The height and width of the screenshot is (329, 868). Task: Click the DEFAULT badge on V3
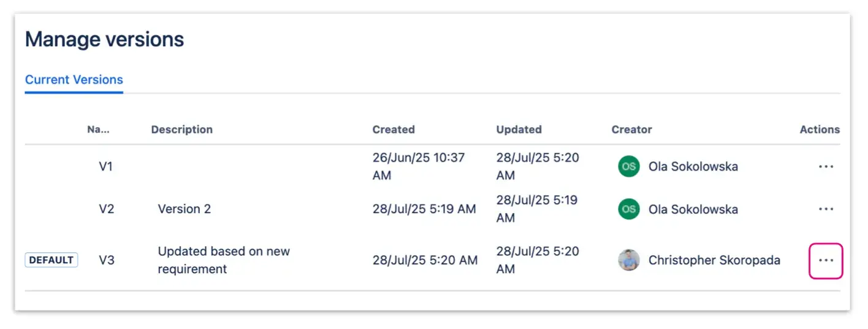[x=51, y=260]
